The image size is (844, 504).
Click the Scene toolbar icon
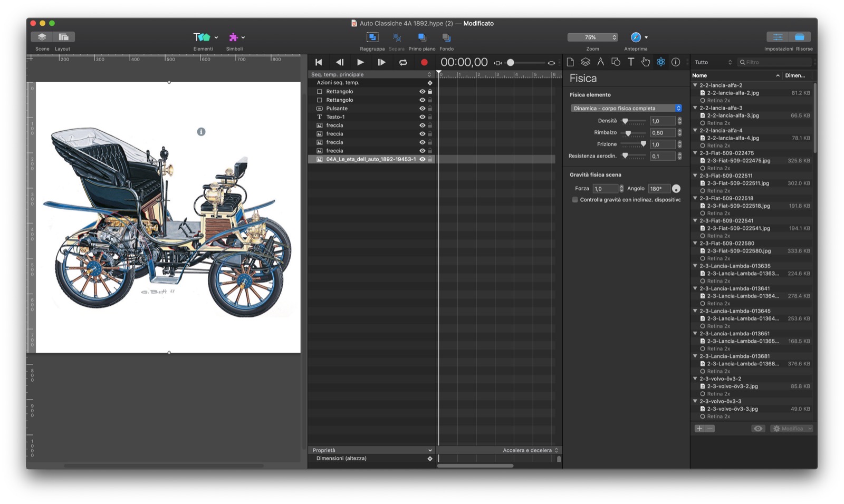[42, 37]
